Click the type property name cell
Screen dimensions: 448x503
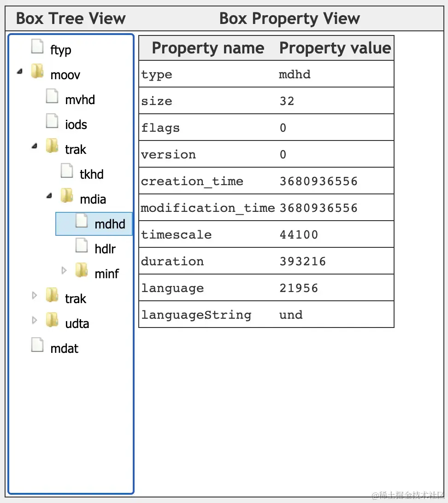click(208, 74)
